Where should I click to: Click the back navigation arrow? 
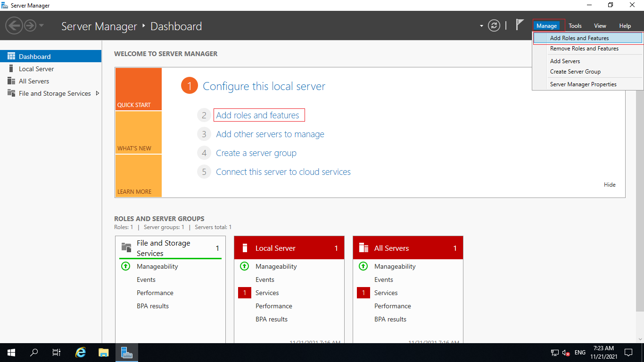pos(15,25)
